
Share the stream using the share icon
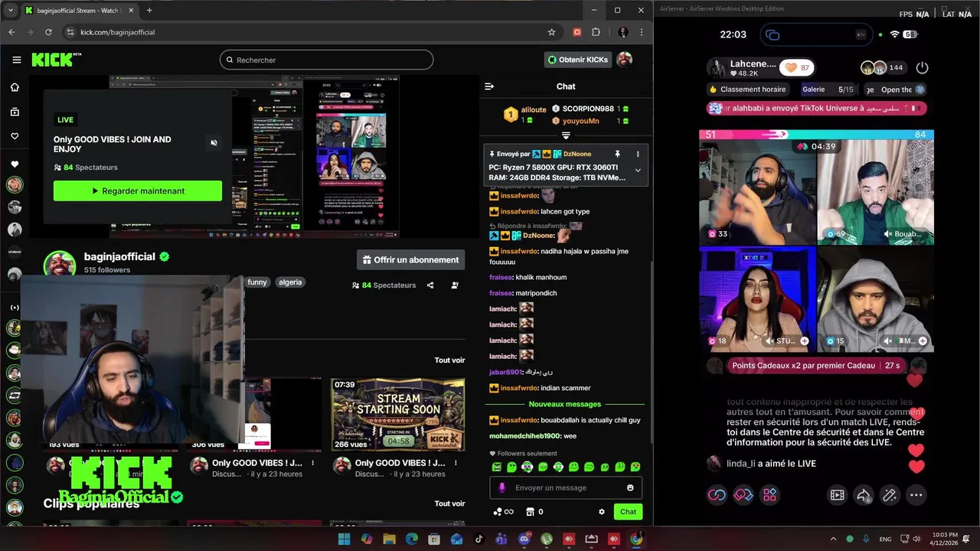pyautogui.click(x=430, y=285)
